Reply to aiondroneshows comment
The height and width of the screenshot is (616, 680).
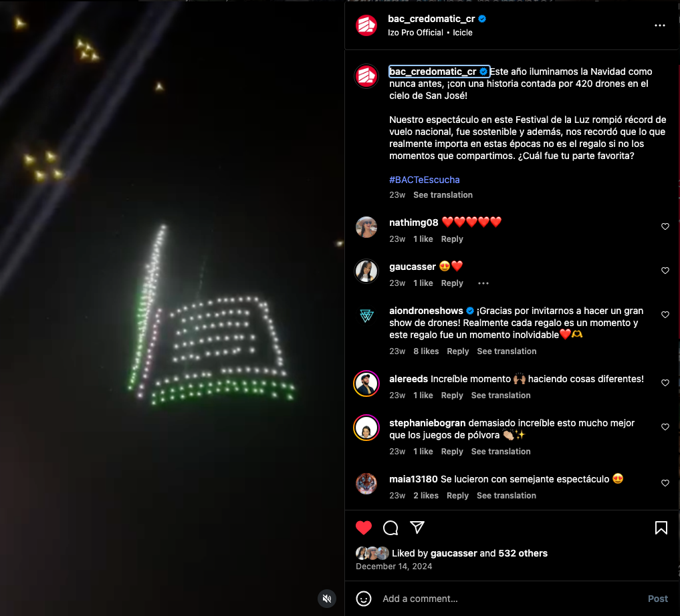click(458, 351)
